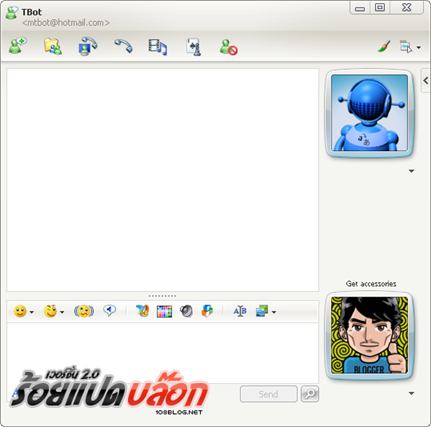This screenshot has width=431, height=427.
Task: Click the Get accessories link
Action: [371, 284]
